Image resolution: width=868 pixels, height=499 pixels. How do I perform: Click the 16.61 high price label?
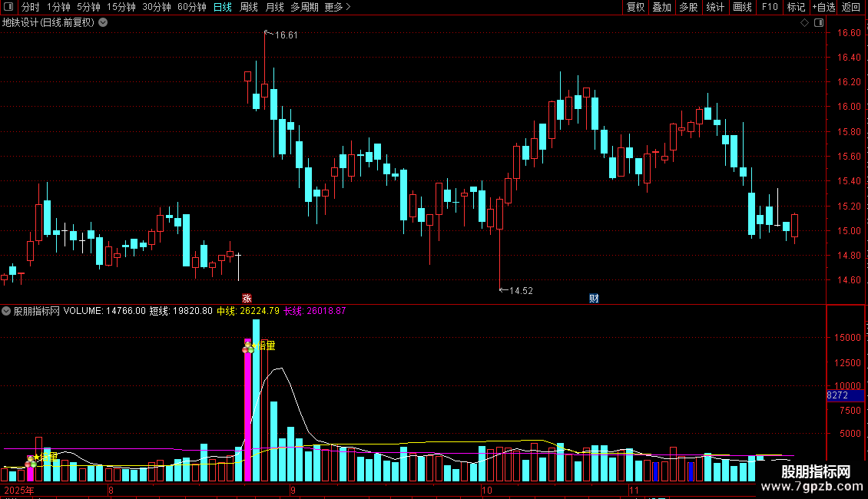pos(287,35)
